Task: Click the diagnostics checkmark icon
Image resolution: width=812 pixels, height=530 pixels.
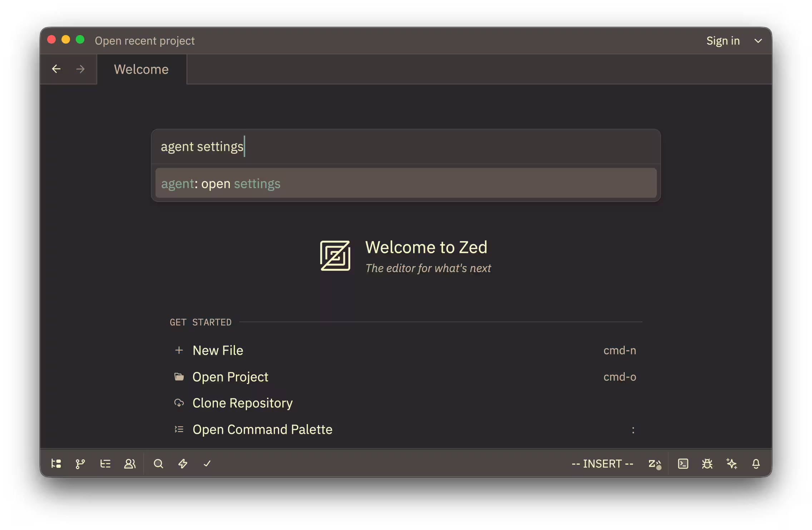Action: 207,463
